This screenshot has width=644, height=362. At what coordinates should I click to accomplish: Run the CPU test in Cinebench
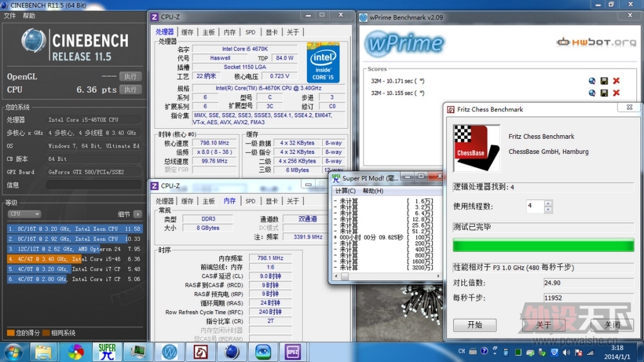131,89
